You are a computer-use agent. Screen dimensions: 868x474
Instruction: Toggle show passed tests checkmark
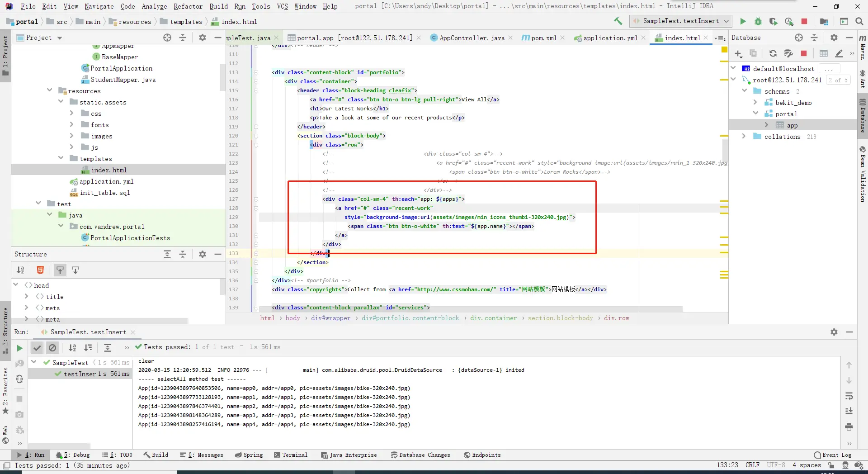(x=37, y=347)
